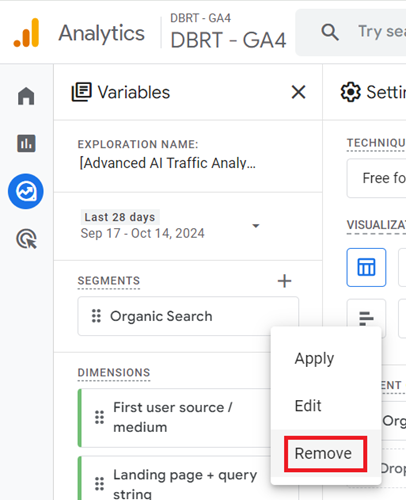
Task: Open the Advertising cursor icon
Action: point(26,239)
